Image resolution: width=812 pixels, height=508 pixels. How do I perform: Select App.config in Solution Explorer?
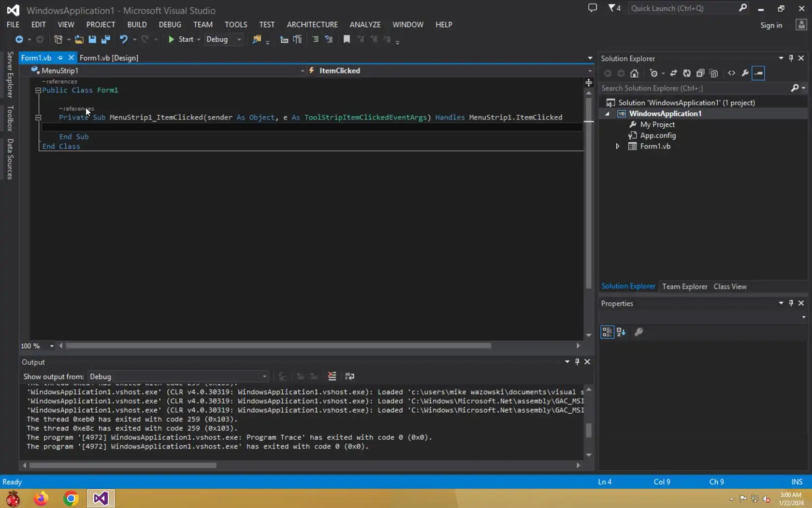pyautogui.click(x=658, y=135)
